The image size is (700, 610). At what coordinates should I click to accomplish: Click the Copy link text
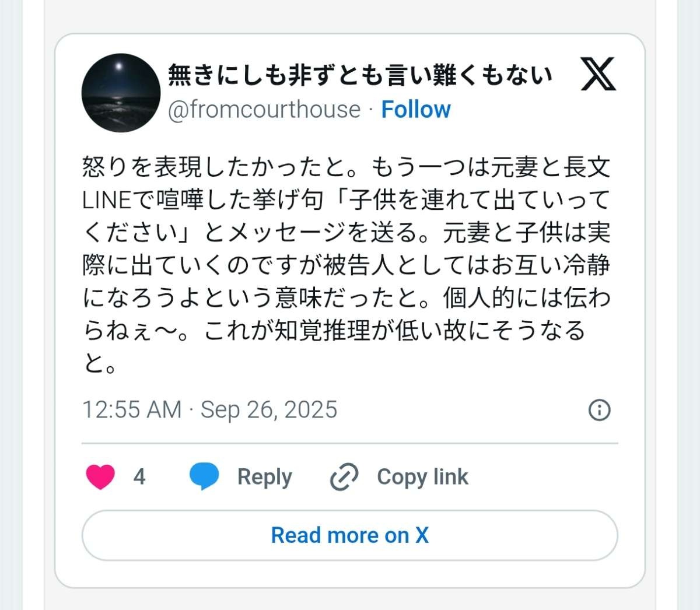(422, 477)
